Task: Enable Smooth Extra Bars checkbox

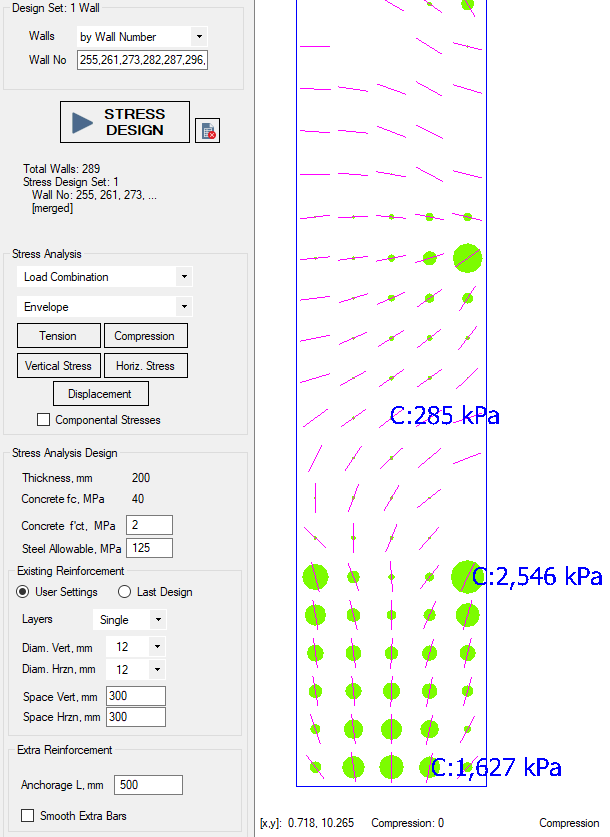Action: (x=28, y=816)
